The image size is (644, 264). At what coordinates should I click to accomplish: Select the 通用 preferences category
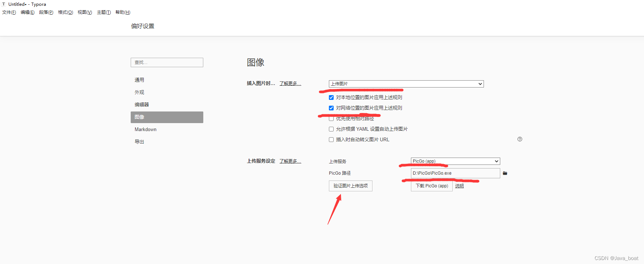(x=167, y=80)
